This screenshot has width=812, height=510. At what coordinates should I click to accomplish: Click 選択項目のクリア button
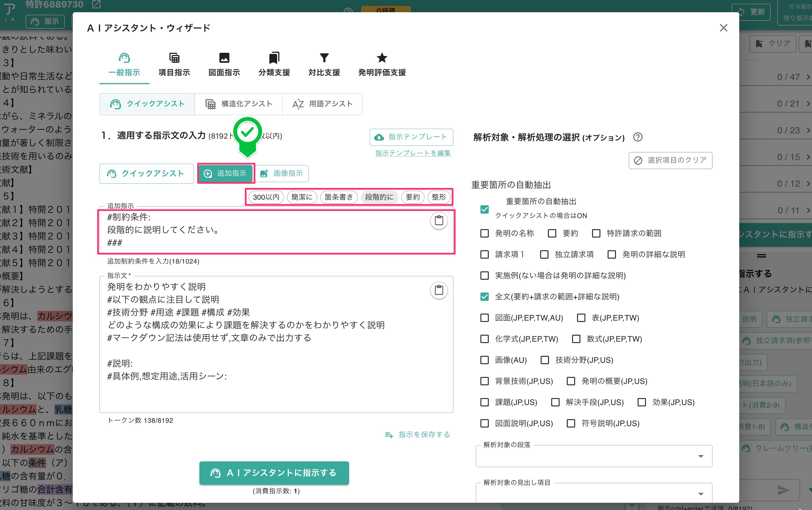click(670, 160)
